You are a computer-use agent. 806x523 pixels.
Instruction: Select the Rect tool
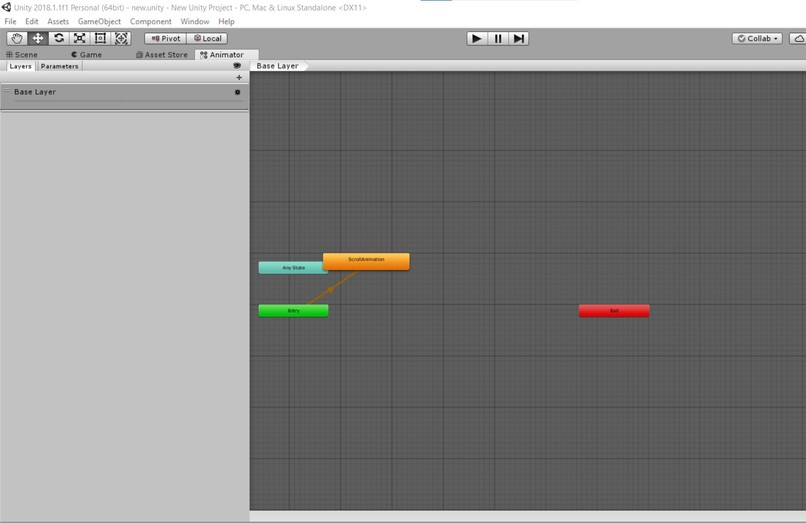[x=100, y=39]
